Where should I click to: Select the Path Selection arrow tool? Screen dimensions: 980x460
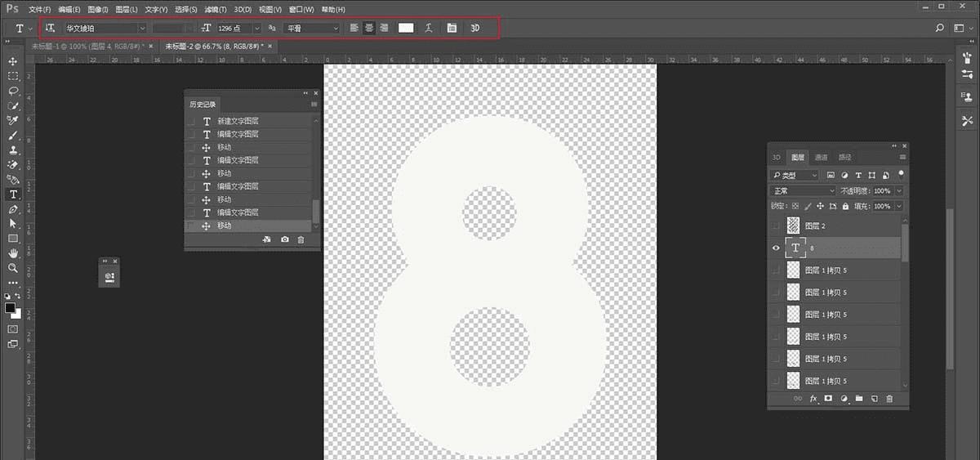tap(13, 223)
